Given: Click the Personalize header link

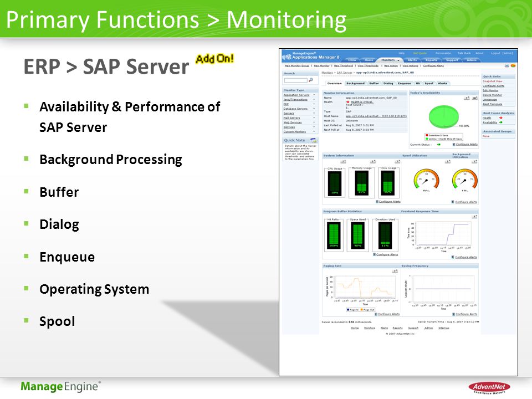Looking at the screenshot, I should 443,53.
